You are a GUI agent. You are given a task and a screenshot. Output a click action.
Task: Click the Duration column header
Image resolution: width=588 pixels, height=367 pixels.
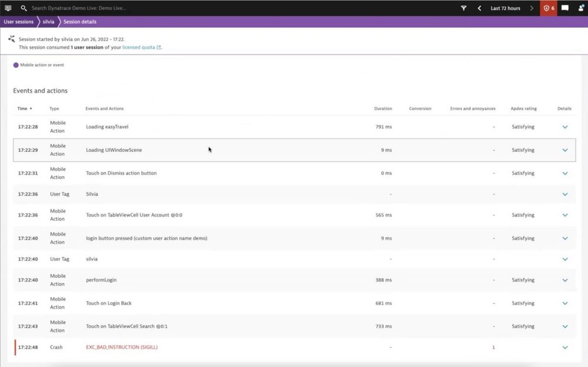pyautogui.click(x=383, y=108)
